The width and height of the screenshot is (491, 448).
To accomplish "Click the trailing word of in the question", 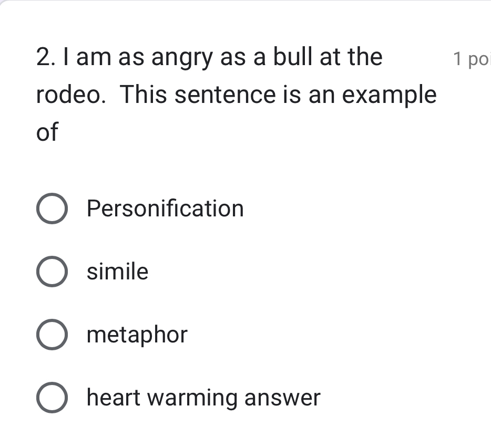I will (47, 132).
